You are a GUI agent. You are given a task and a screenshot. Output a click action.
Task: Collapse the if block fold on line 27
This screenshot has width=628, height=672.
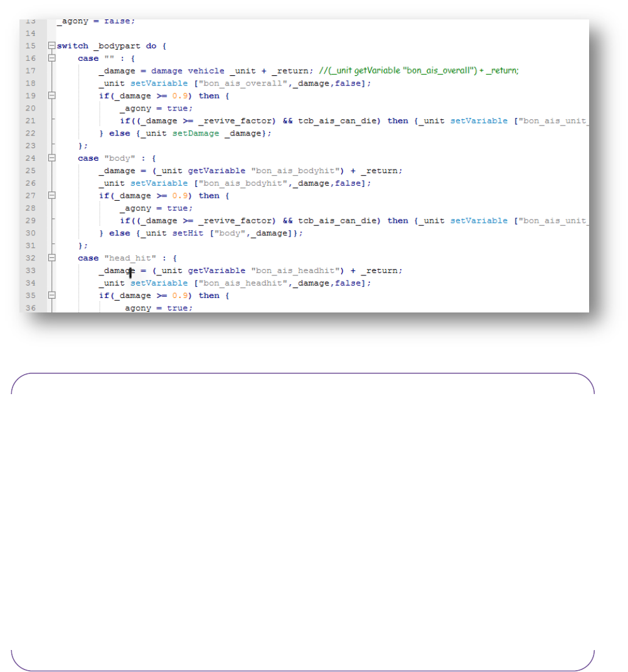[x=52, y=195]
